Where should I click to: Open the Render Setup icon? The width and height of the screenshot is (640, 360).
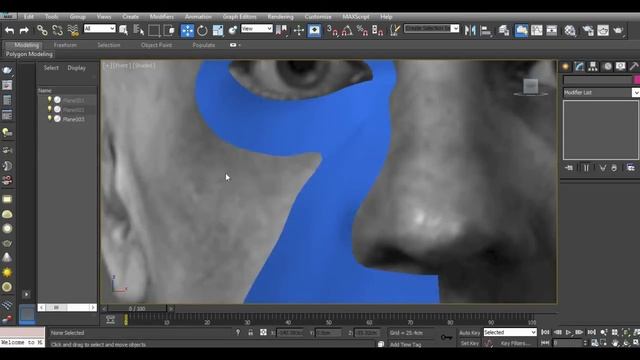pos(588,31)
